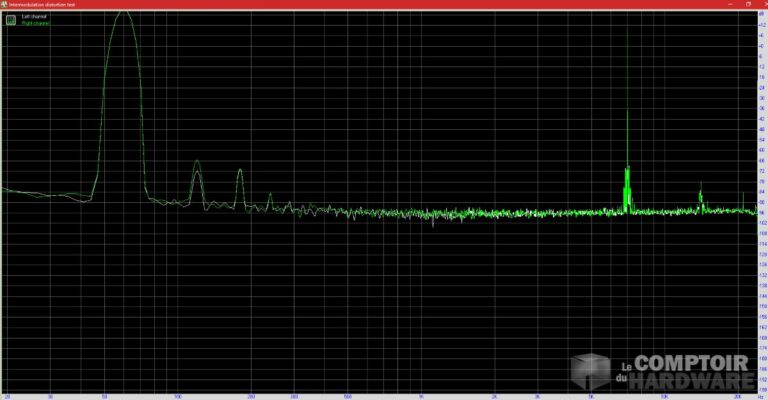
Task: Click the third small peak near 200 Hz
Action: pyautogui.click(x=240, y=173)
